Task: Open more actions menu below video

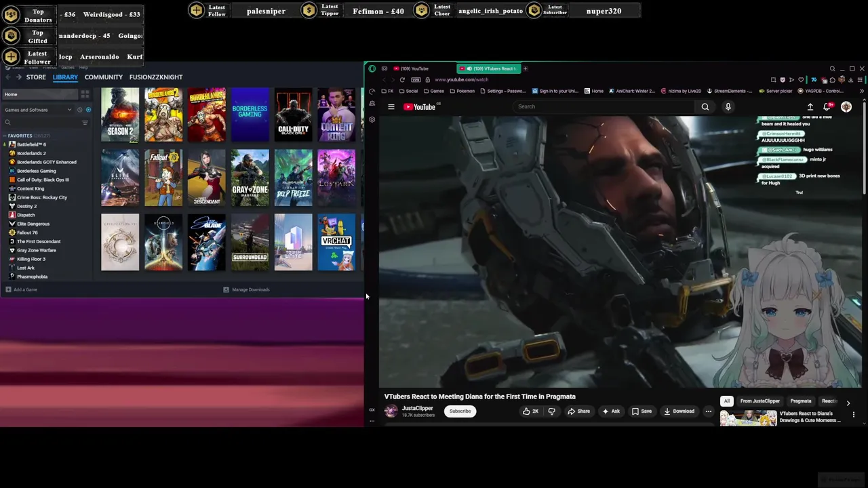Action: pyautogui.click(x=709, y=411)
